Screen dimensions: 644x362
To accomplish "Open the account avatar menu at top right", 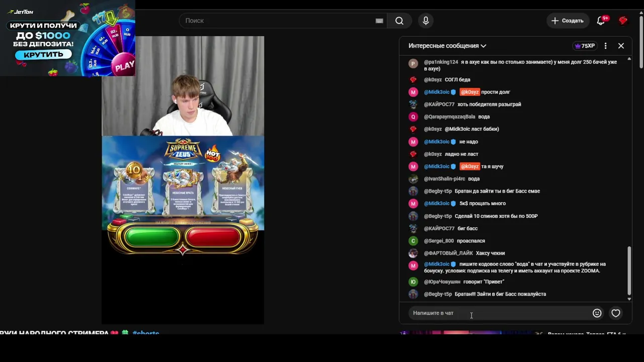I will pos(623,21).
